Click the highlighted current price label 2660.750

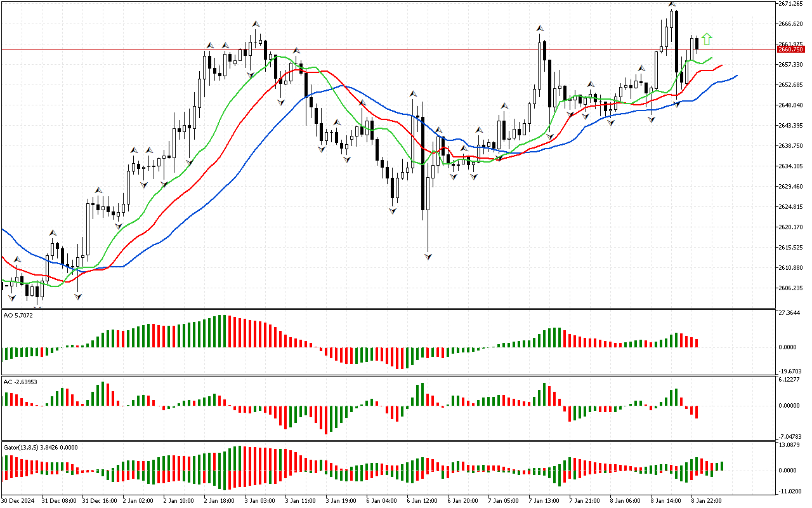[791, 49]
